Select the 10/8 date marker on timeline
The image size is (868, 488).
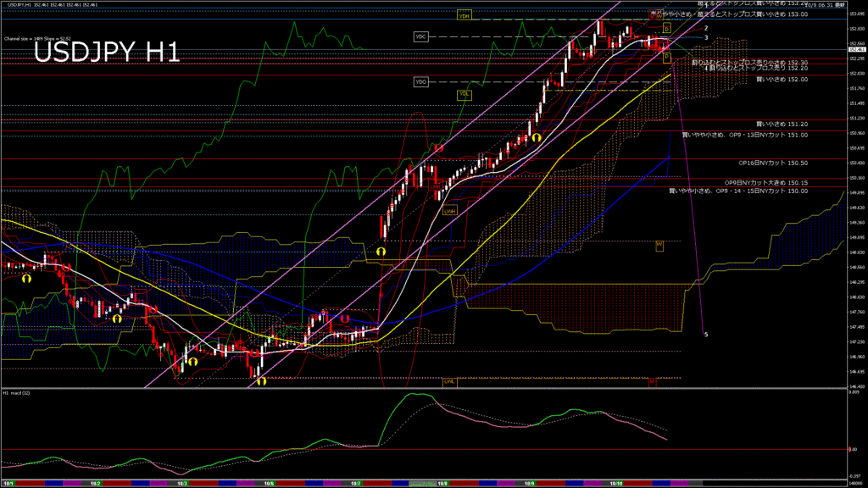pyautogui.click(x=442, y=483)
